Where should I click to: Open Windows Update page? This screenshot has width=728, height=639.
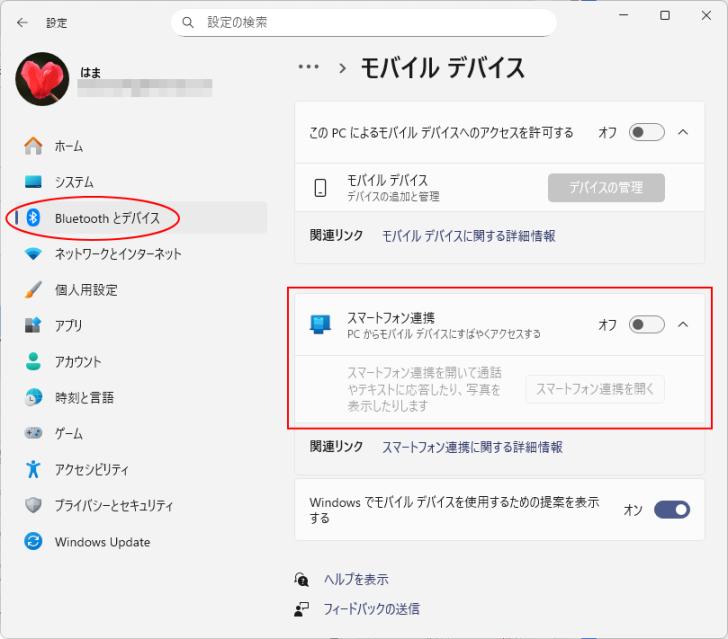(139, 541)
